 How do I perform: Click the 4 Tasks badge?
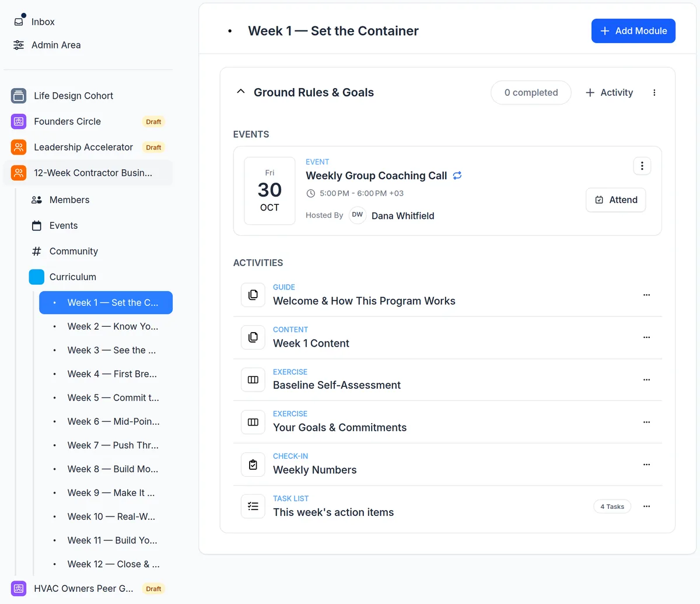pos(612,507)
